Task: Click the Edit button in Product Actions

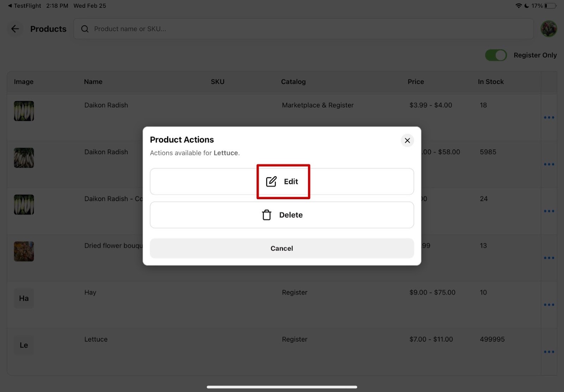Action: coord(282,182)
